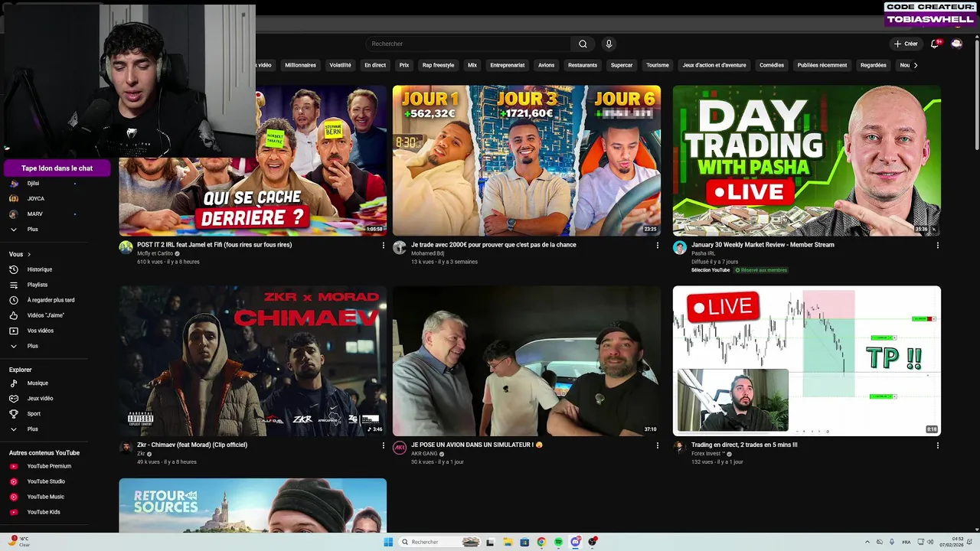Select the Millionnaires filter chip
The height and width of the screenshot is (551, 980).
click(x=300, y=65)
